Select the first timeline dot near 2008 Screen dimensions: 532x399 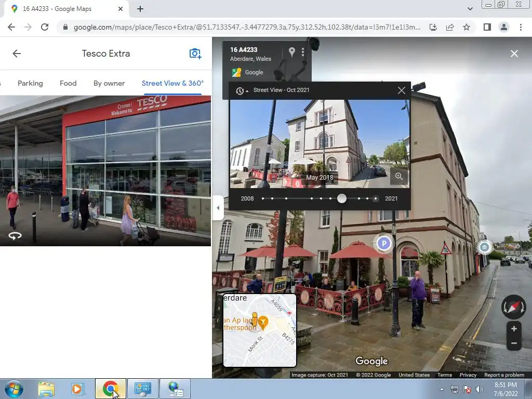pos(263,198)
